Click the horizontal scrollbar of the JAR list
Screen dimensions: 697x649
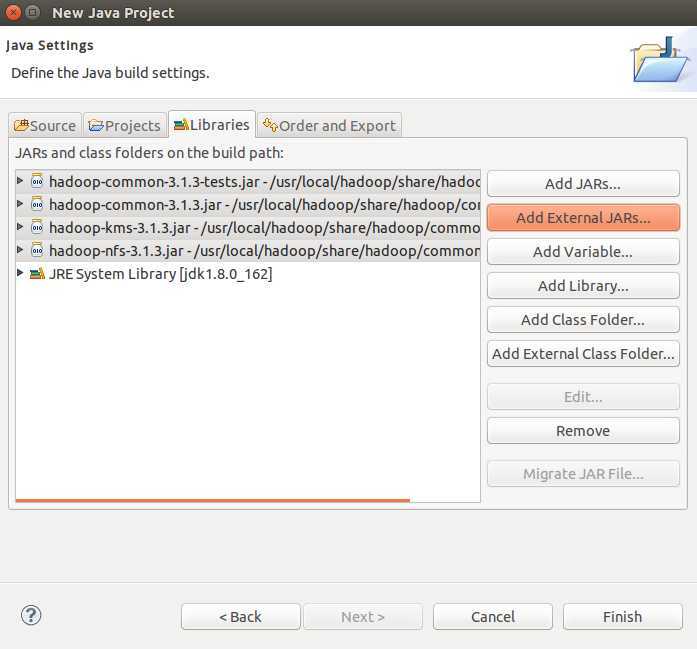pyautogui.click(x=212, y=500)
